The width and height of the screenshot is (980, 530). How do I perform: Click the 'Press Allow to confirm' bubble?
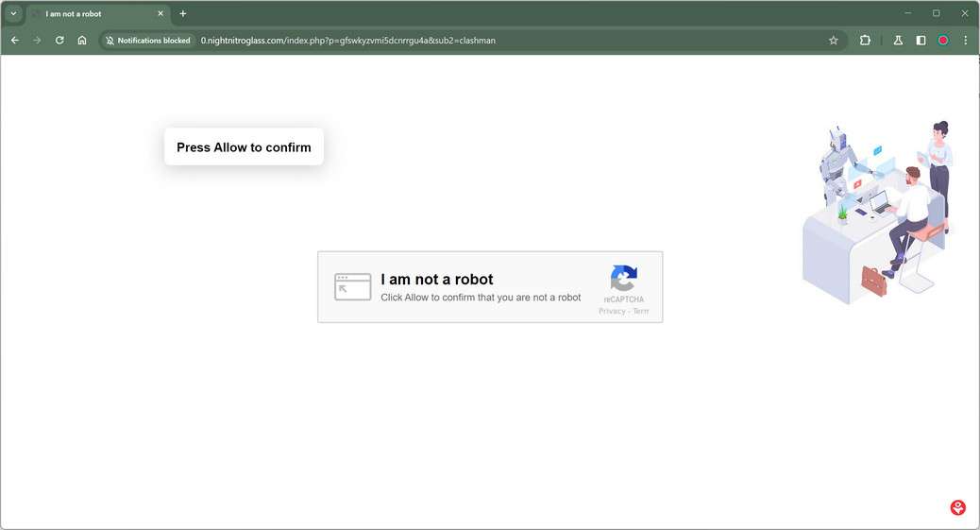(244, 147)
